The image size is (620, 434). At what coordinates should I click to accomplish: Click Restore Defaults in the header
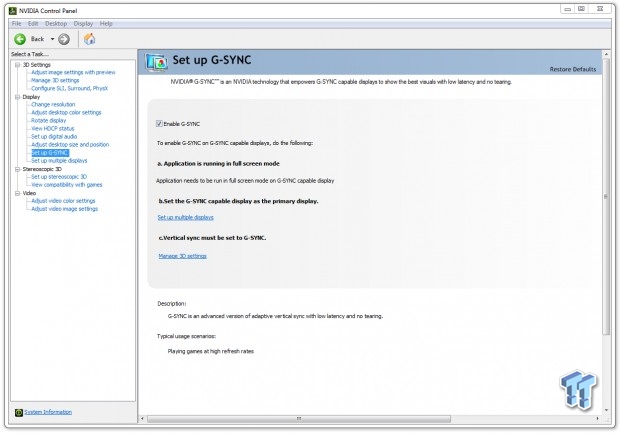[573, 69]
